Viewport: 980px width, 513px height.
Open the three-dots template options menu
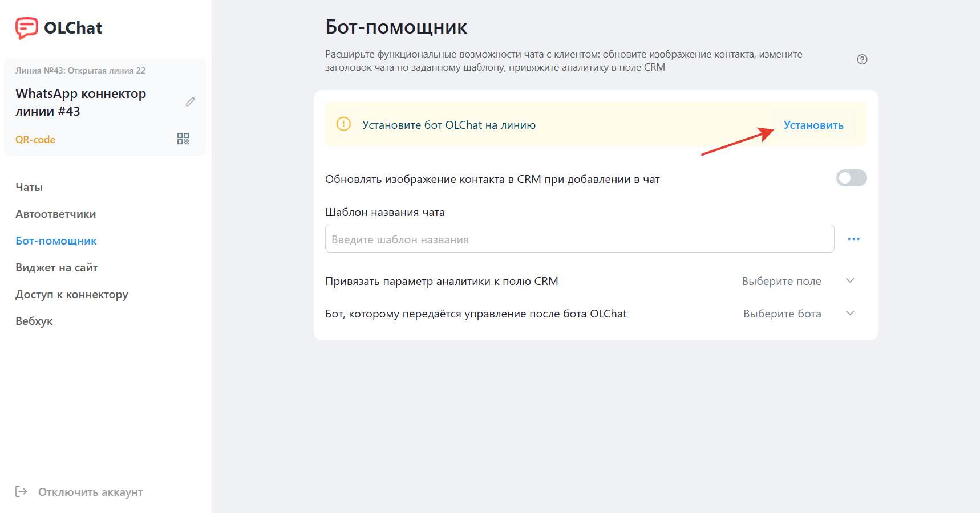[x=853, y=239]
